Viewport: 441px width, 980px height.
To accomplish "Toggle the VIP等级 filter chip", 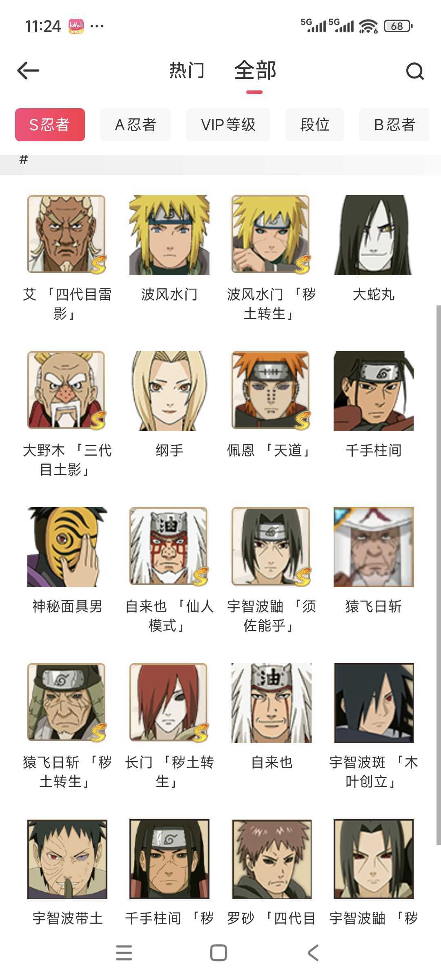I will 228,125.
